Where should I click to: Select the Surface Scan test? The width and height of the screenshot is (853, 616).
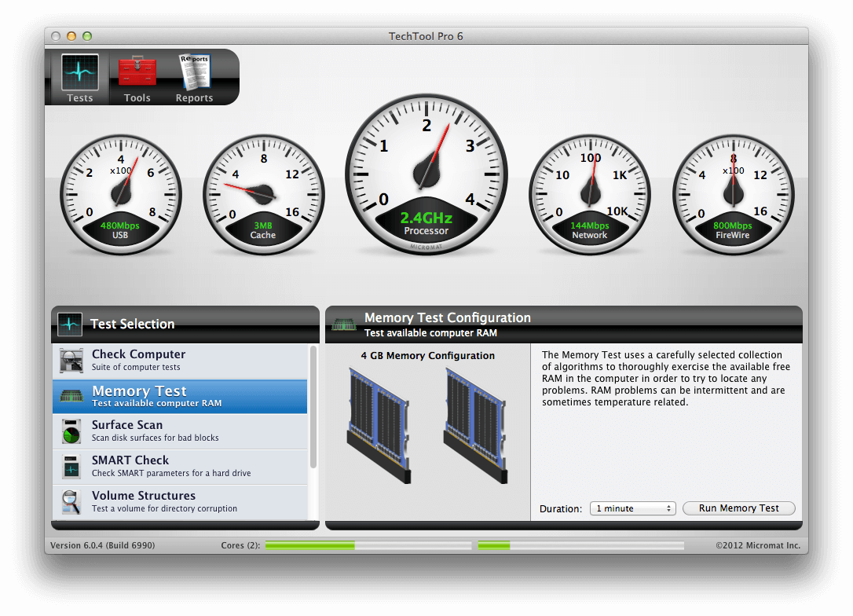[180, 431]
